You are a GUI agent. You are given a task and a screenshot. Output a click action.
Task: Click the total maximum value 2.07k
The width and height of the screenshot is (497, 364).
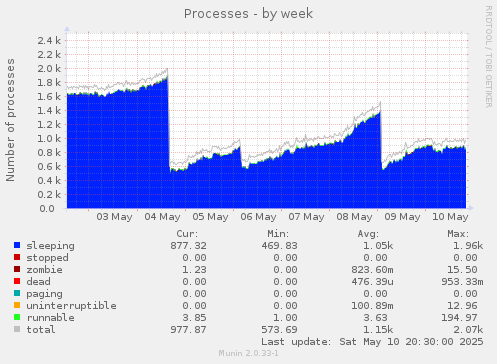[x=468, y=330]
